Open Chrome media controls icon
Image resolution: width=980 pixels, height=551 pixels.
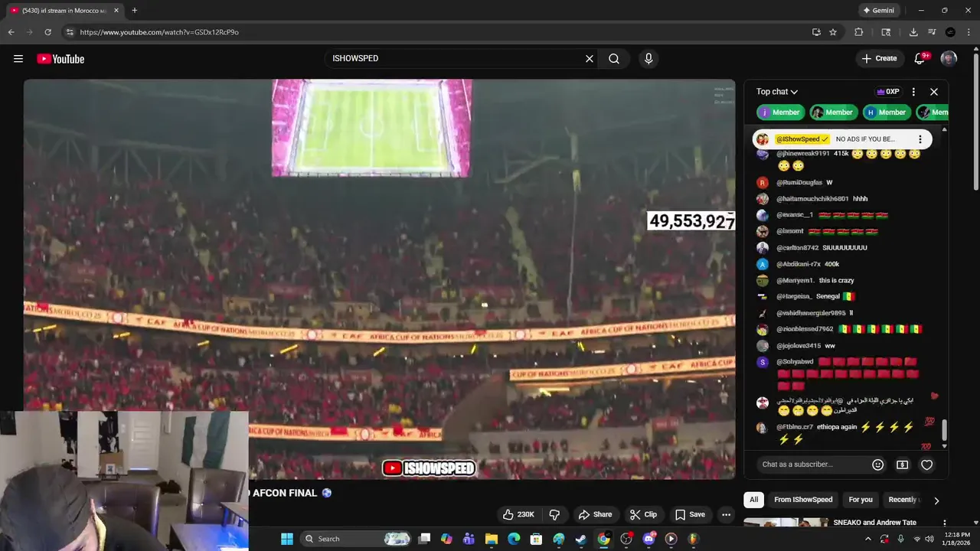[x=932, y=32]
